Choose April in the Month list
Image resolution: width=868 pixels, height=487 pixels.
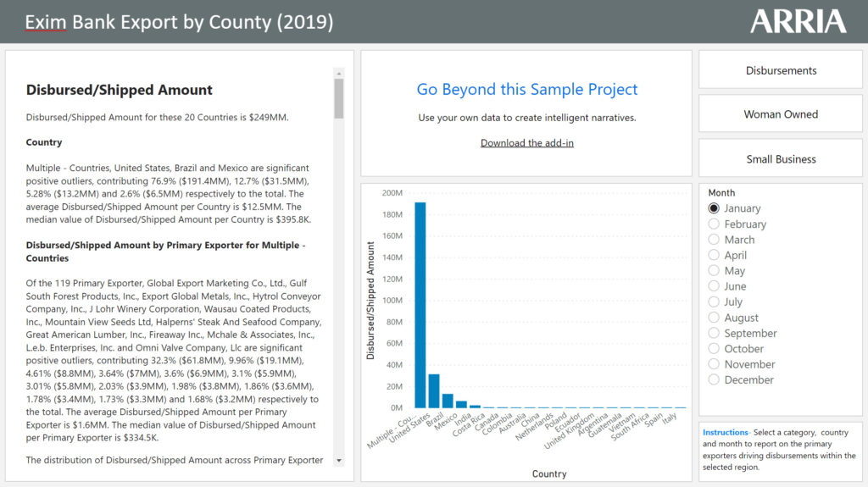(714, 255)
